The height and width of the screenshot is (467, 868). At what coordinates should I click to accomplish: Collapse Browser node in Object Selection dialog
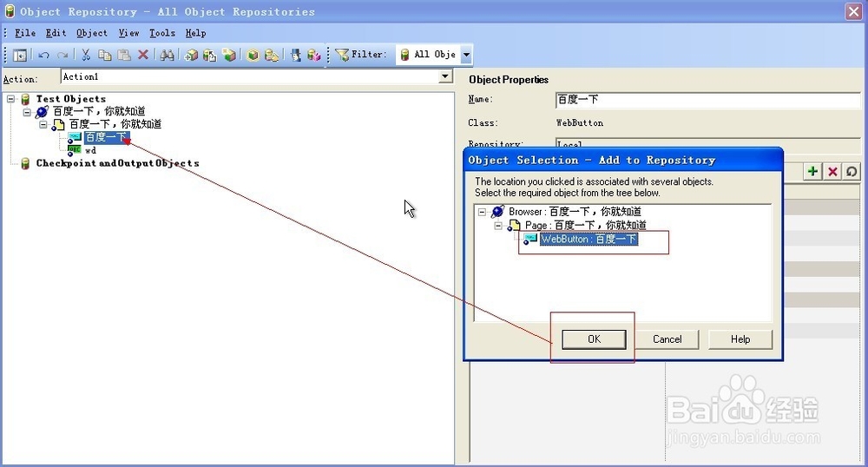pos(482,212)
